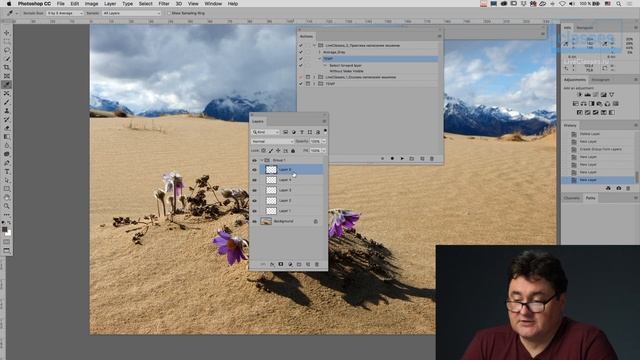Open the File menu
The image size is (640, 360).
tap(60, 4)
